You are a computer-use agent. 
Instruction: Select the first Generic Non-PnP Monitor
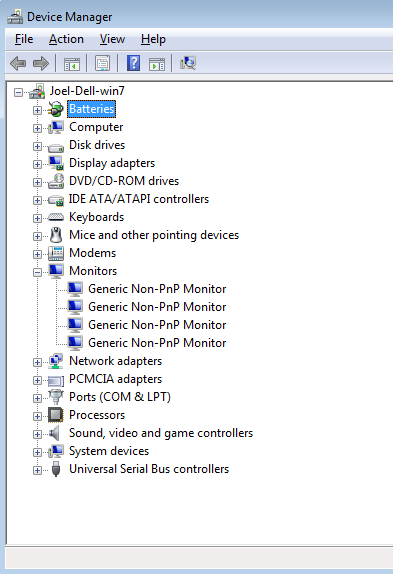click(157, 289)
